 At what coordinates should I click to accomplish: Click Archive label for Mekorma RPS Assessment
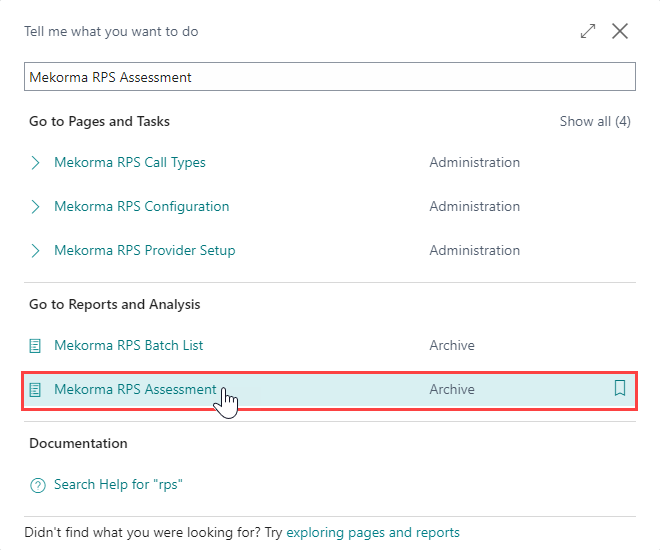pyautogui.click(x=452, y=389)
